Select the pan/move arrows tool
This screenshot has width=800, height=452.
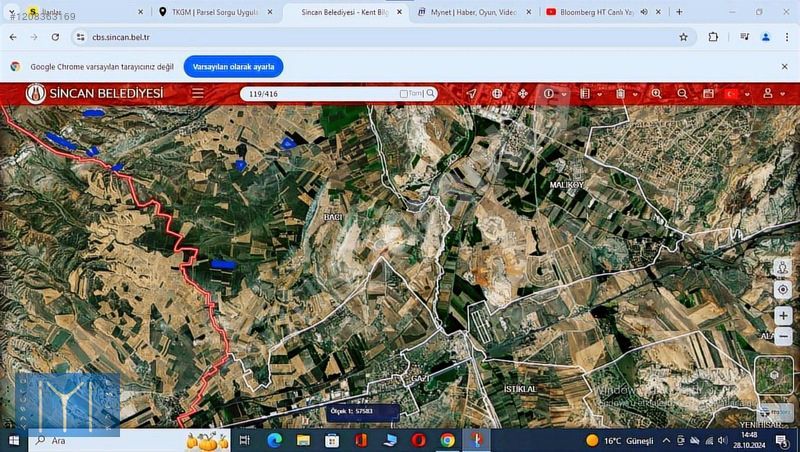click(x=522, y=93)
